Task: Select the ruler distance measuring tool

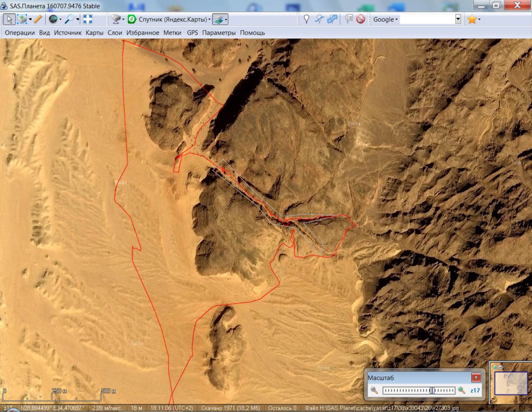Action: tap(38, 19)
